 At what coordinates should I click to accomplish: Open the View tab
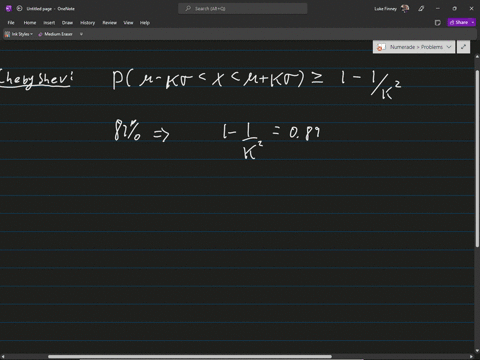coord(128,23)
